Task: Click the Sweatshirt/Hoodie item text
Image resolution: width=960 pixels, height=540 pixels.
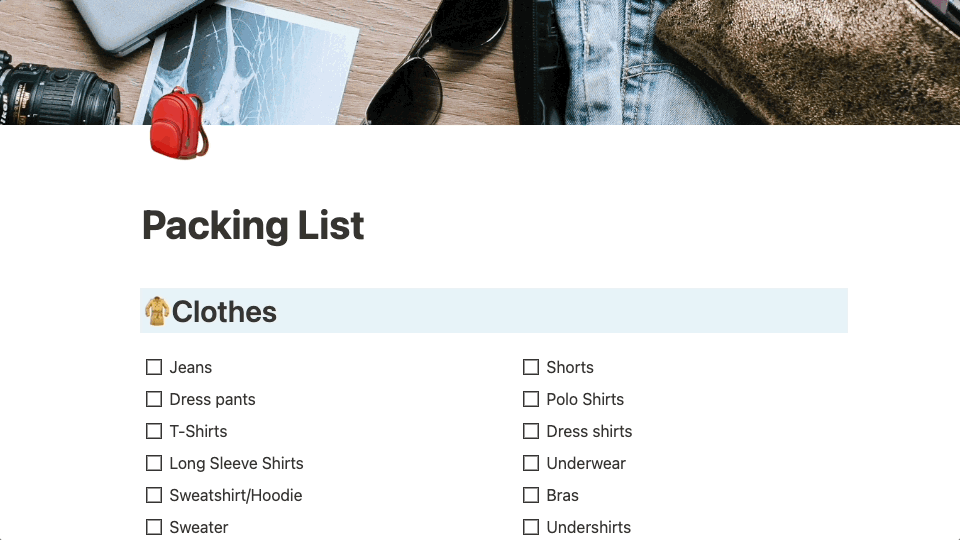Action: pyautogui.click(x=236, y=495)
